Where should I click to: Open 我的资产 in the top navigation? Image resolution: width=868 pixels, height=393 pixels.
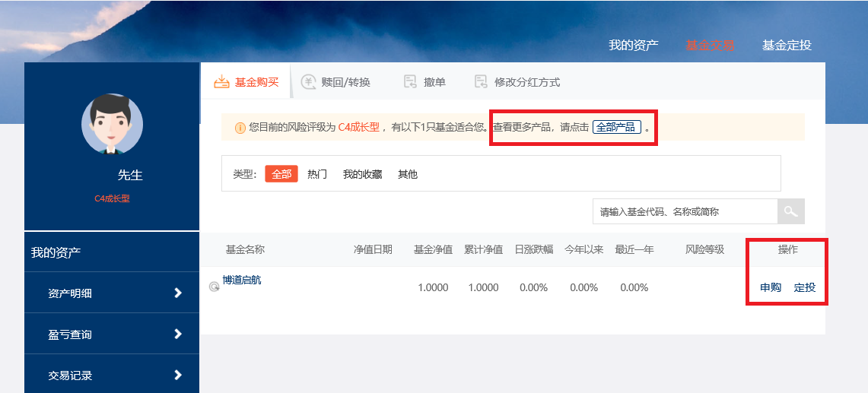tap(633, 45)
